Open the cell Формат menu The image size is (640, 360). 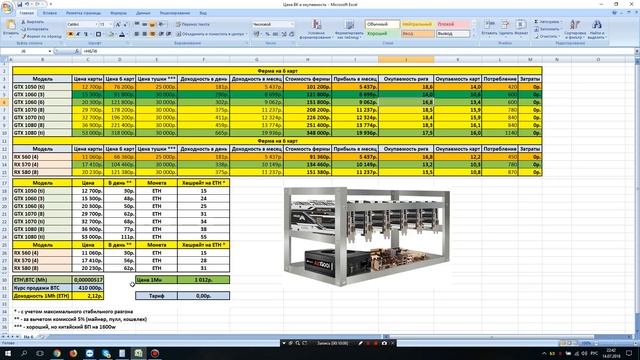click(x=521, y=27)
